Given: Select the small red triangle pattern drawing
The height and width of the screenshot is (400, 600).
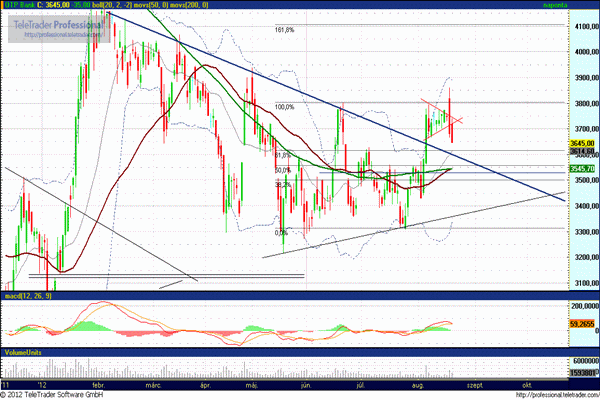Looking at the screenshot, I should (440, 115).
